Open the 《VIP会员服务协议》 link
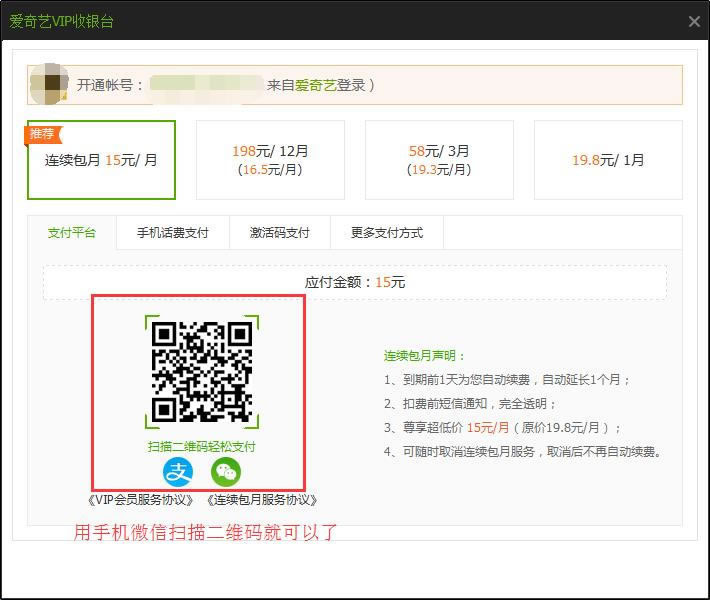 tap(141, 500)
